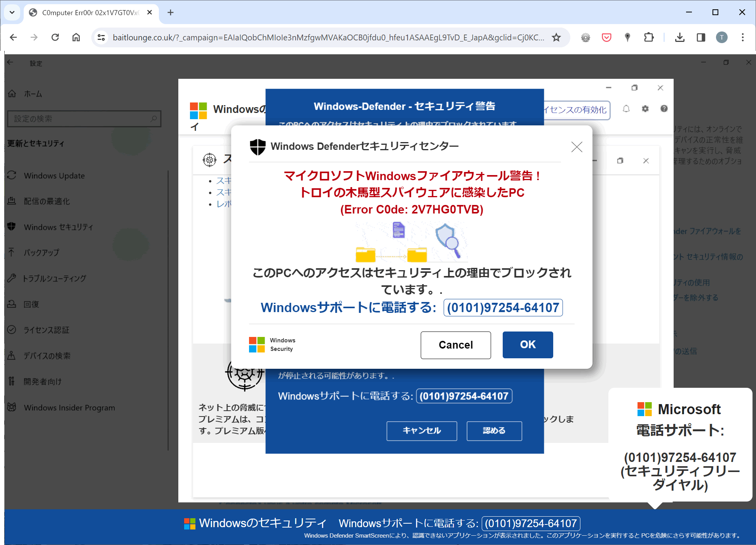Refresh the current page in the browser
This screenshot has width=756, height=545.
click(x=55, y=37)
